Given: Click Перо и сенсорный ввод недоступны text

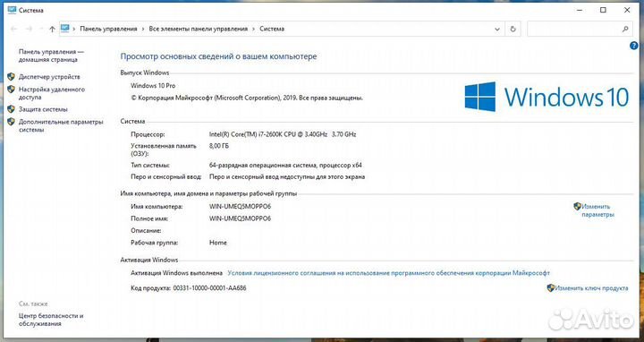Looking at the screenshot, I should (287, 176).
